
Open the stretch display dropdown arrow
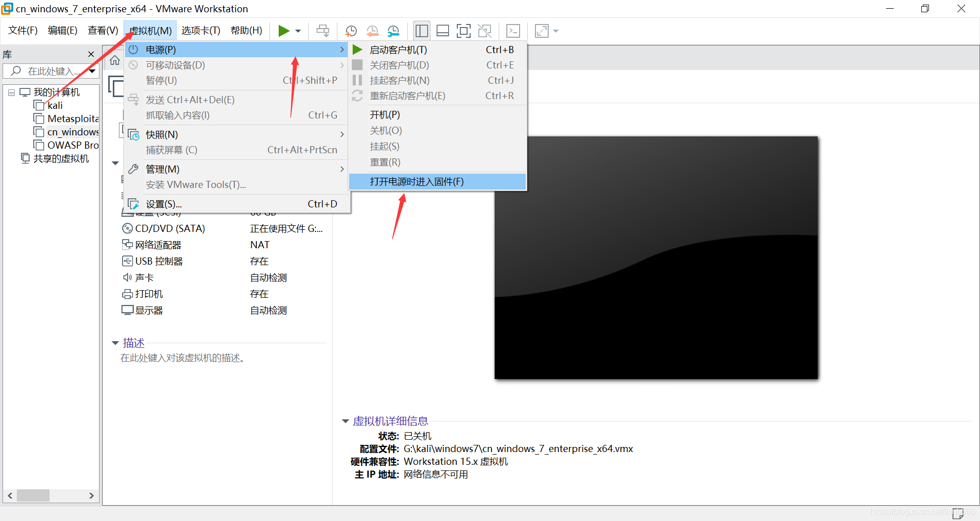click(556, 31)
